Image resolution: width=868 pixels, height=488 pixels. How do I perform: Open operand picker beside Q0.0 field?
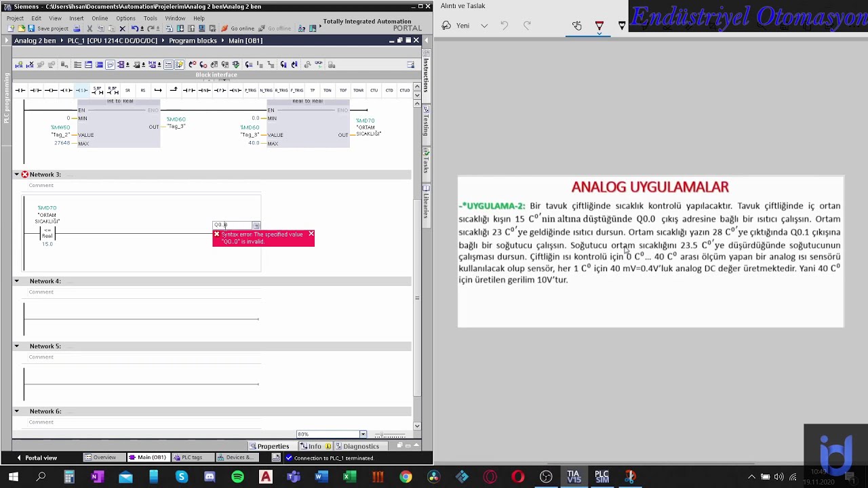coord(256,225)
